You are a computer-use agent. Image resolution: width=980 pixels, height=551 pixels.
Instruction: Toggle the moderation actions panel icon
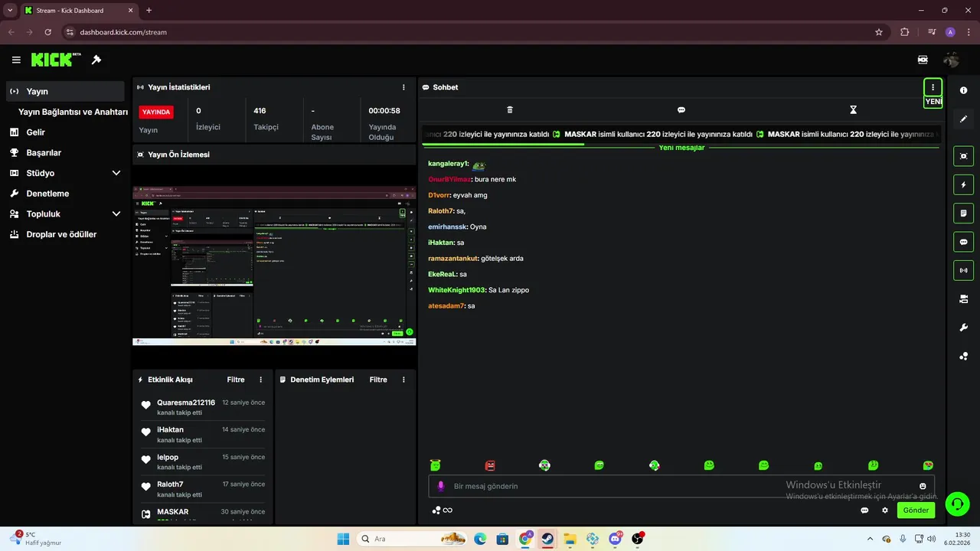click(963, 213)
